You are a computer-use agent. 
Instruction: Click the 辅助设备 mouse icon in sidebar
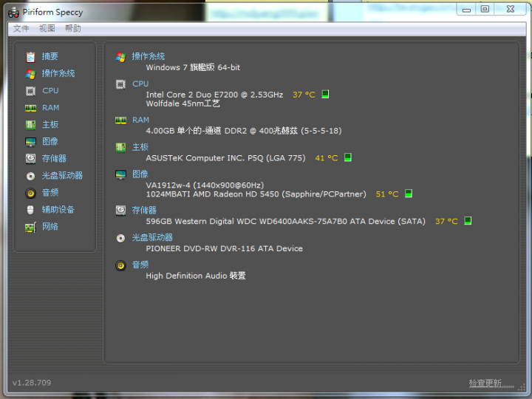(30, 210)
